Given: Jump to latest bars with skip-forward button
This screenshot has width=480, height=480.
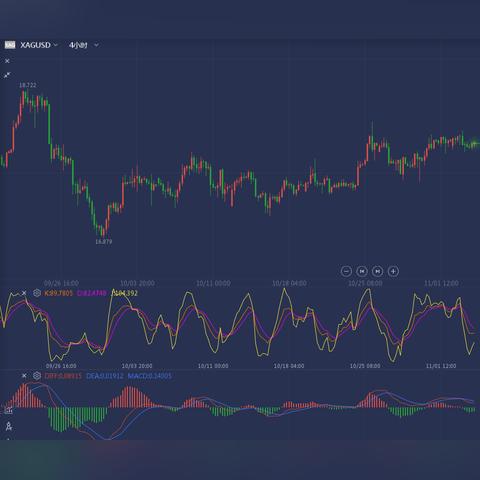Looking at the screenshot, I should pos(377,271).
